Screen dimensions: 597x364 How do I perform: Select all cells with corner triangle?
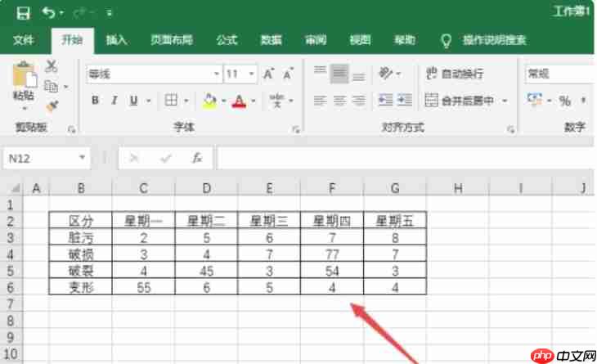point(16,188)
